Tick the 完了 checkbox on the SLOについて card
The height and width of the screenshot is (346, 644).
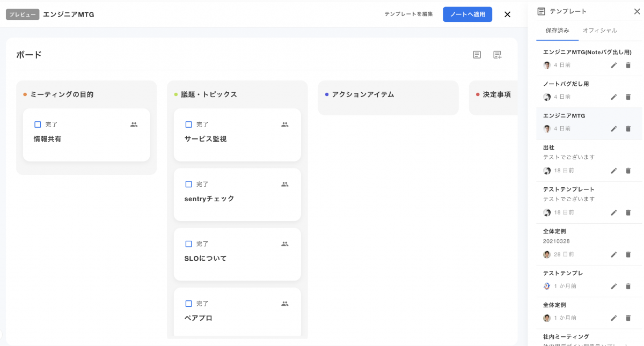[x=188, y=244]
